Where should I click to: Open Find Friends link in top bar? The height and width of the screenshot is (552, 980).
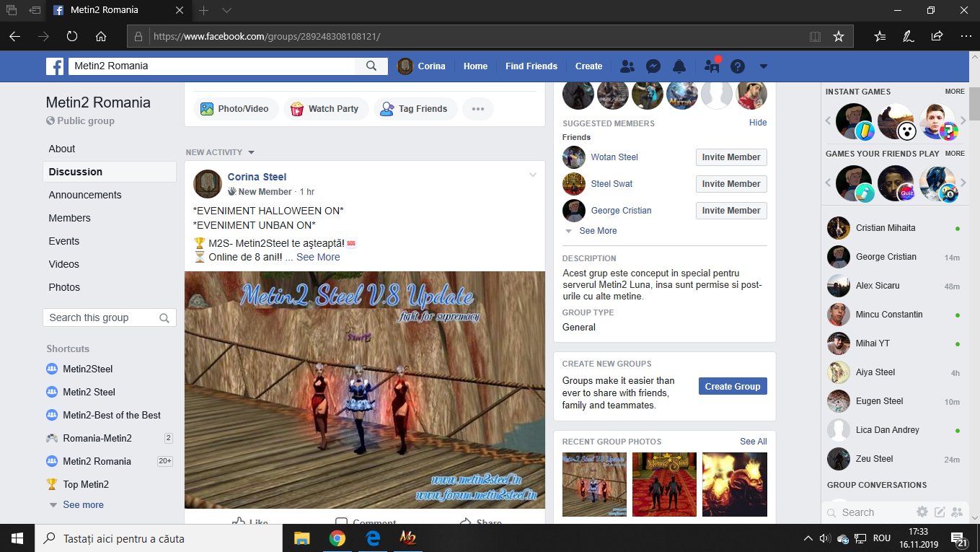point(531,66)
